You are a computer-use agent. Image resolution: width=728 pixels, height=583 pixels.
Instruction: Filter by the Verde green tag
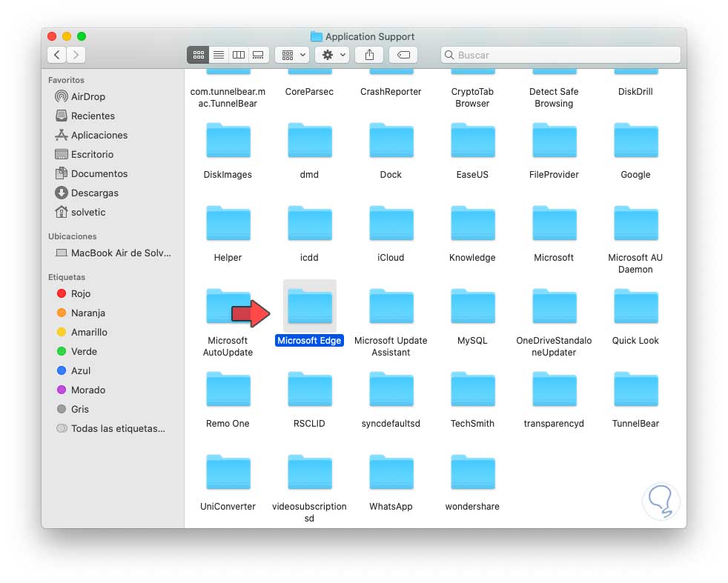pos(76,352)
